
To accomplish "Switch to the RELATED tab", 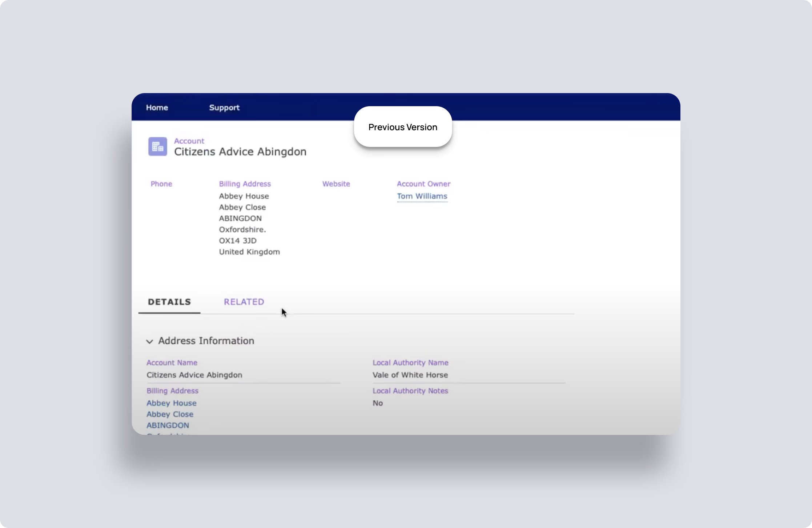I will point(244,302).
